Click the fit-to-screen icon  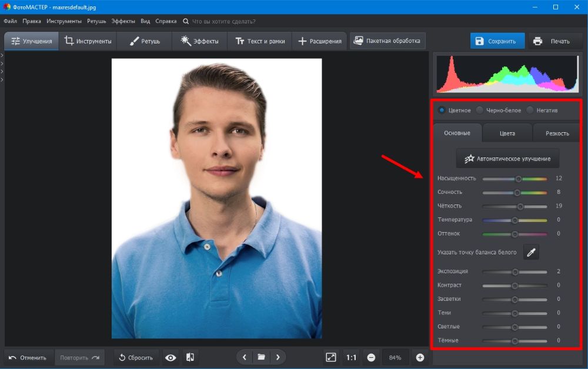331,357
